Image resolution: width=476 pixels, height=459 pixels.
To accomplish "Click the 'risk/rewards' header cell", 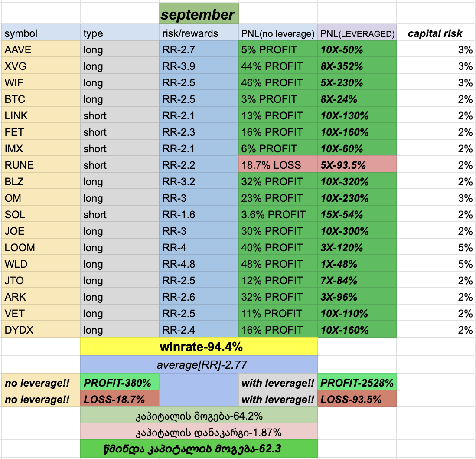I will coord(199,33).
